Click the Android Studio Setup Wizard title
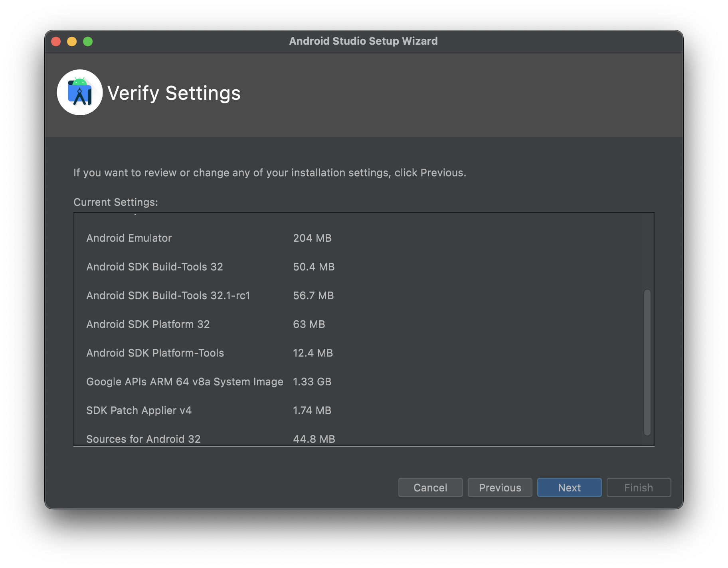728x568 pixels. pyautogui.click(x=363, y=41)
